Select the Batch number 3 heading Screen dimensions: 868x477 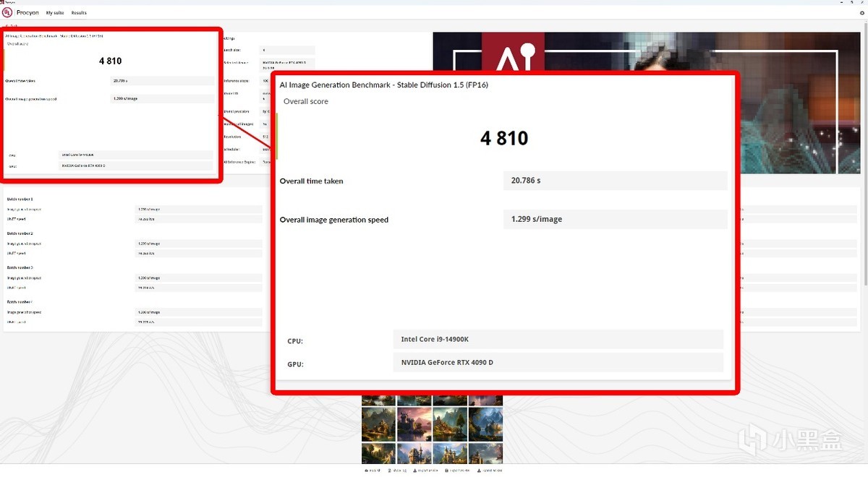(20, 267)
